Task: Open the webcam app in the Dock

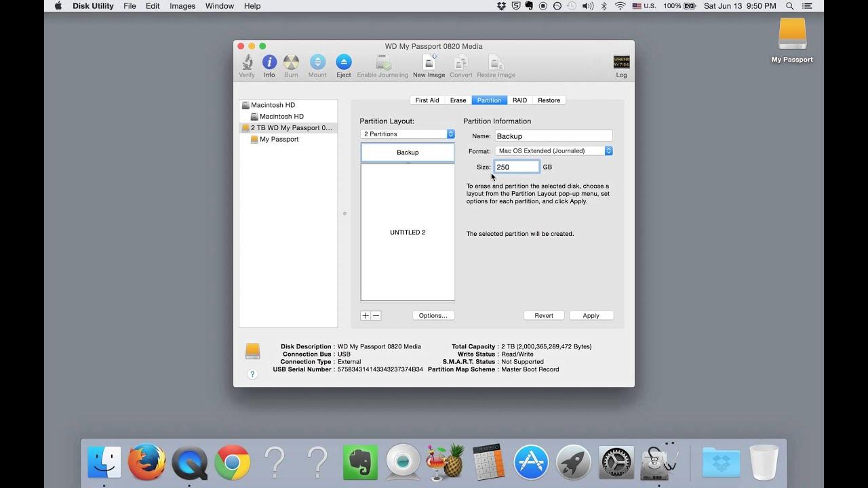Action: click(403, 463)
